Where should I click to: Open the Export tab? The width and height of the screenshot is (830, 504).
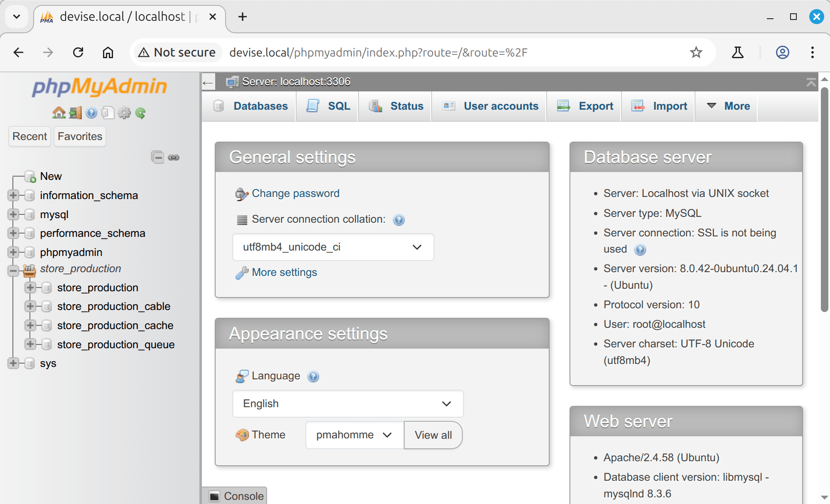coord(584,106)
